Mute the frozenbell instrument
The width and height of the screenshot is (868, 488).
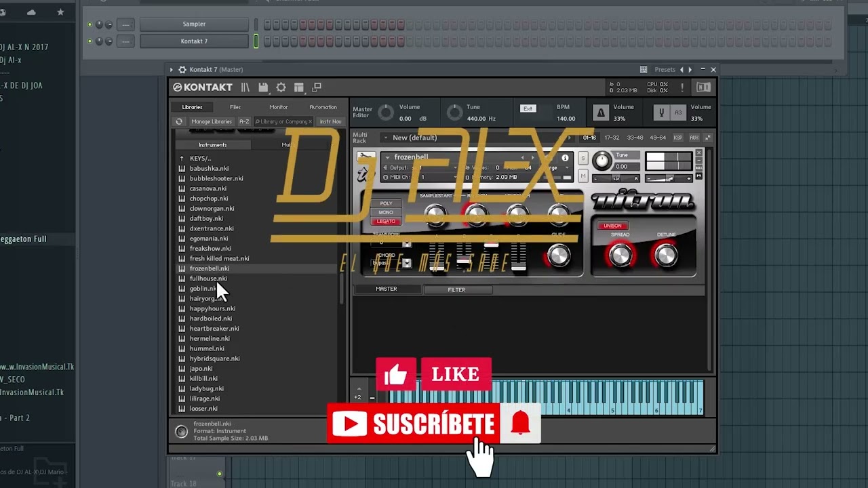[583, 176]
